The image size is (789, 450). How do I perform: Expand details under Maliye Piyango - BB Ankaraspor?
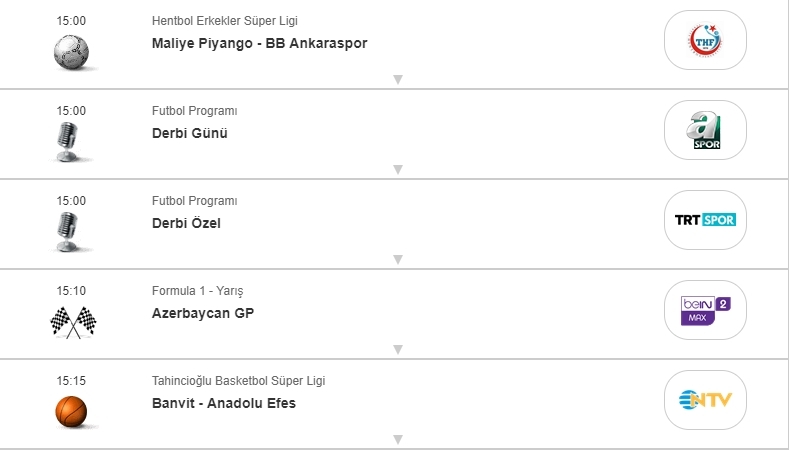tap(397, 79)
